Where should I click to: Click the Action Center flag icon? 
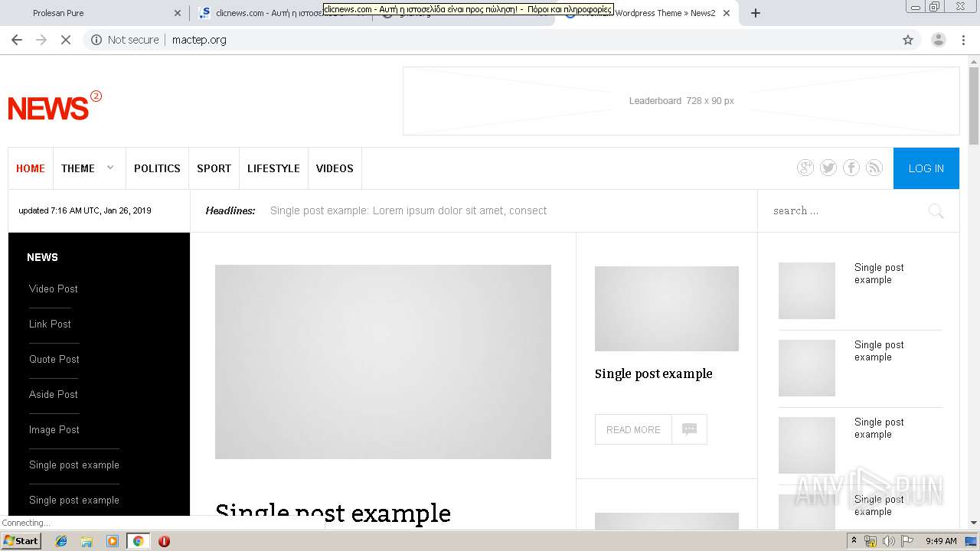tap(907, 541)
